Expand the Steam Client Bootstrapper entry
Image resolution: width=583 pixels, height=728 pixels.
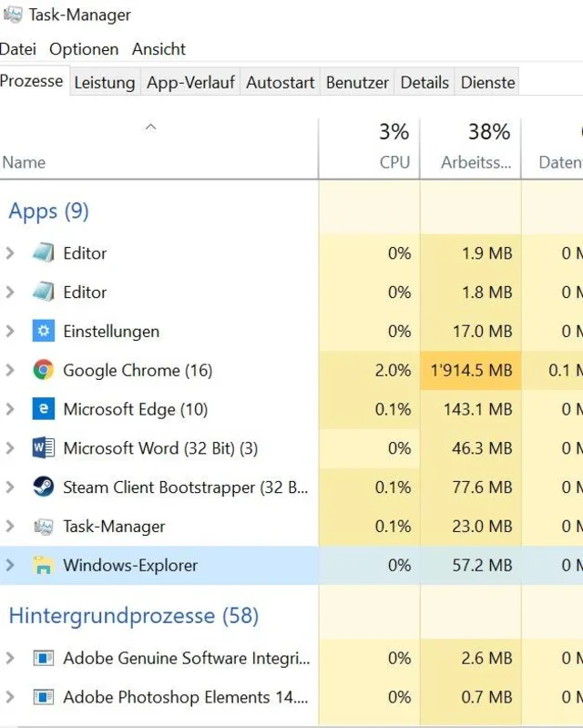[10, 487]
